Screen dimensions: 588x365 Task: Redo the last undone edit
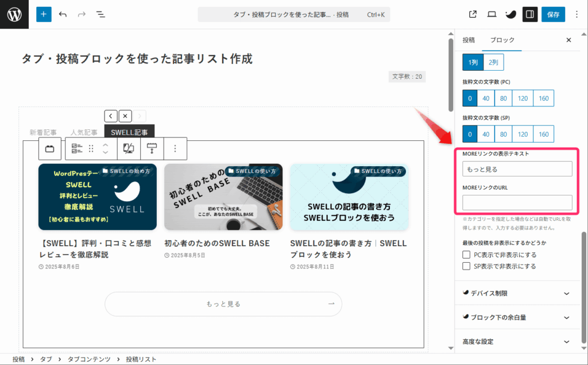[x=82, y=14]
